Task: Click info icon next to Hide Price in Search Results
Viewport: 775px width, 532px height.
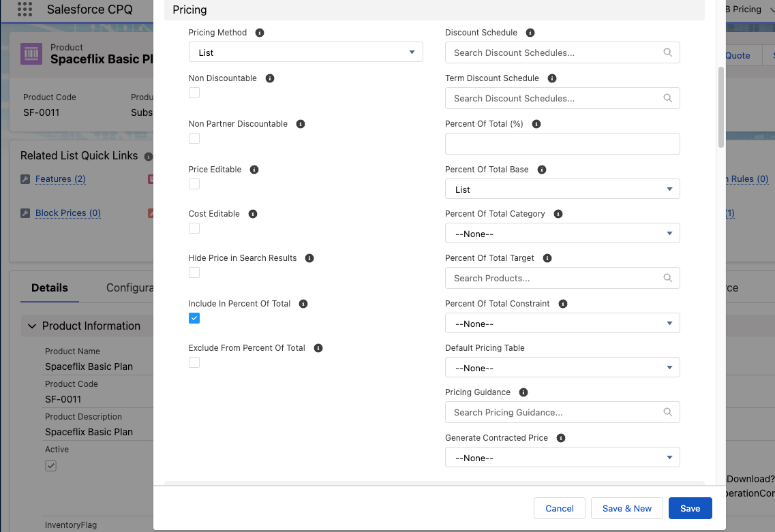Action: click(309, 258)
